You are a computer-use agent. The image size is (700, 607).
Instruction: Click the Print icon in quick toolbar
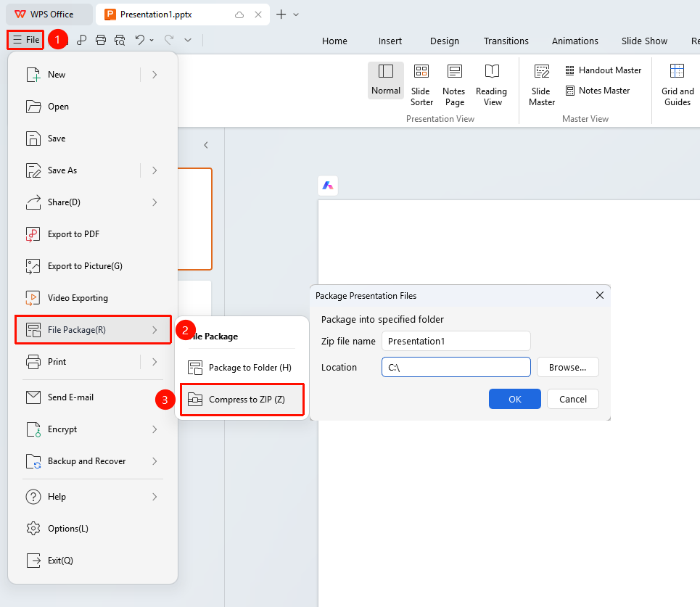click(x=101, y=40)
